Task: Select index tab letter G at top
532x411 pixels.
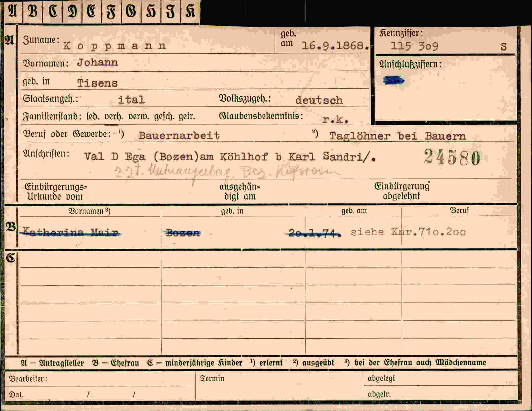Action: click(x=131, y=11)
